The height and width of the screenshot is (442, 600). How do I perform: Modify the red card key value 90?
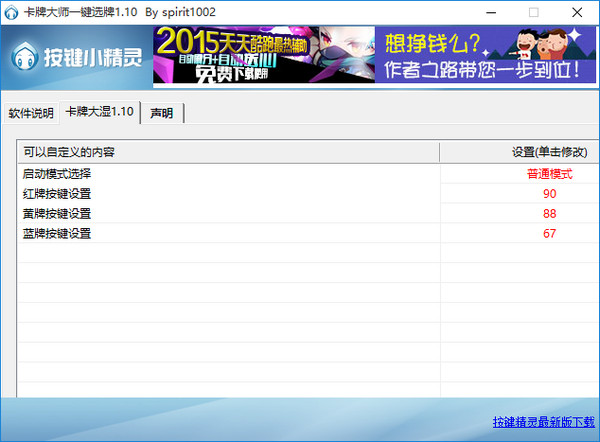(x=549, y=194)
